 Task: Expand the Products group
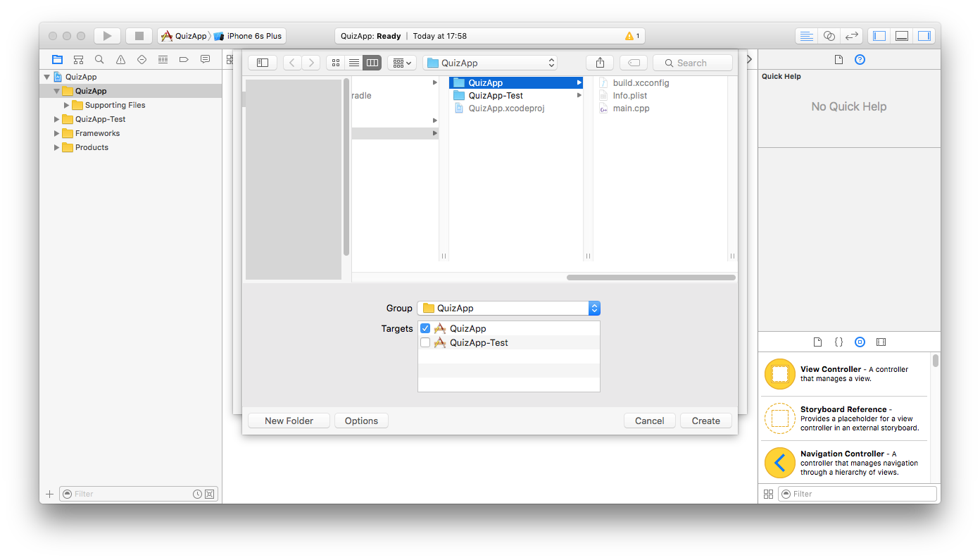coord(57,148)
